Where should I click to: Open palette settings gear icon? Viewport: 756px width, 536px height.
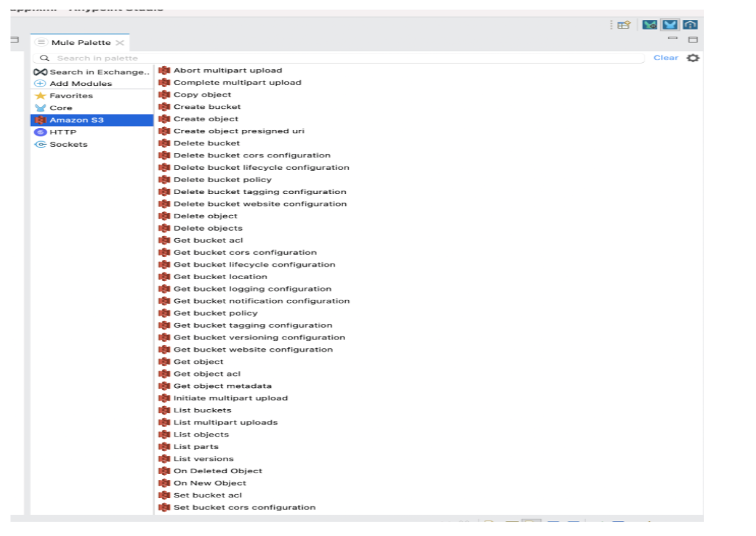693,58
